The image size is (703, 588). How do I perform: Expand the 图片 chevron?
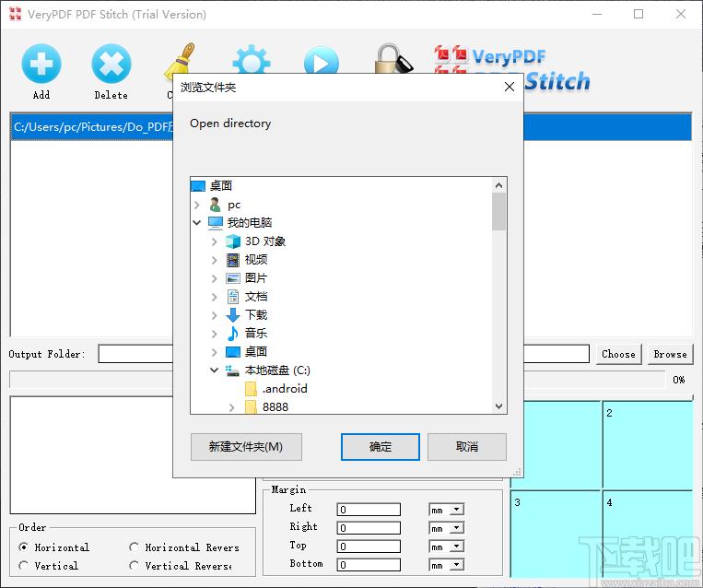215,278
